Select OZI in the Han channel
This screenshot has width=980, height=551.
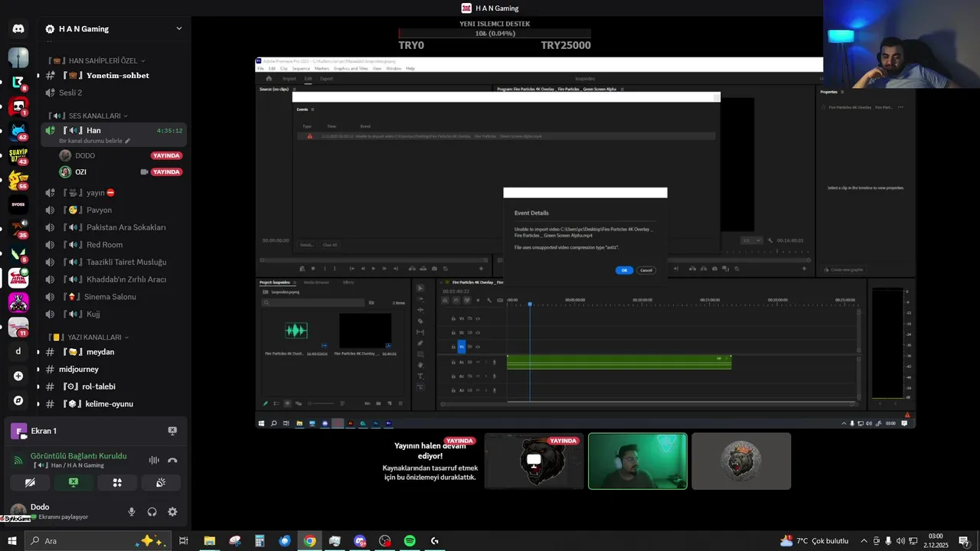[x=121, y=172]
